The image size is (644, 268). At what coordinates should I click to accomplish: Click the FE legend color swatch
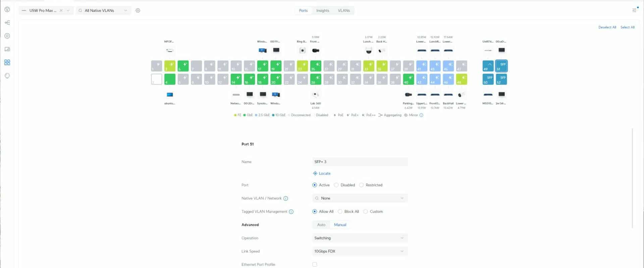point(235,115)
